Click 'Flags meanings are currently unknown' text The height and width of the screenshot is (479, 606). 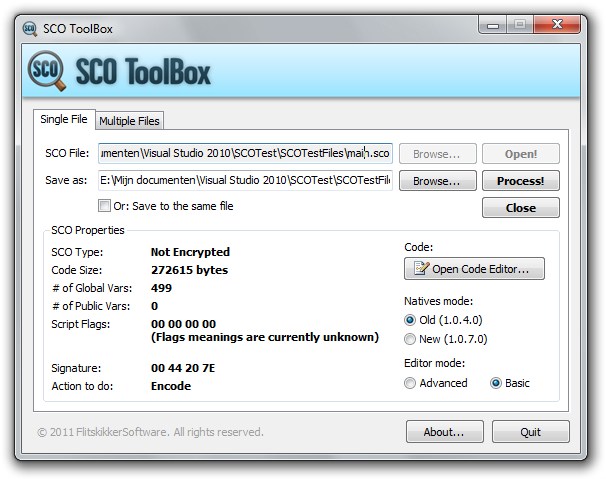(265, 337)
